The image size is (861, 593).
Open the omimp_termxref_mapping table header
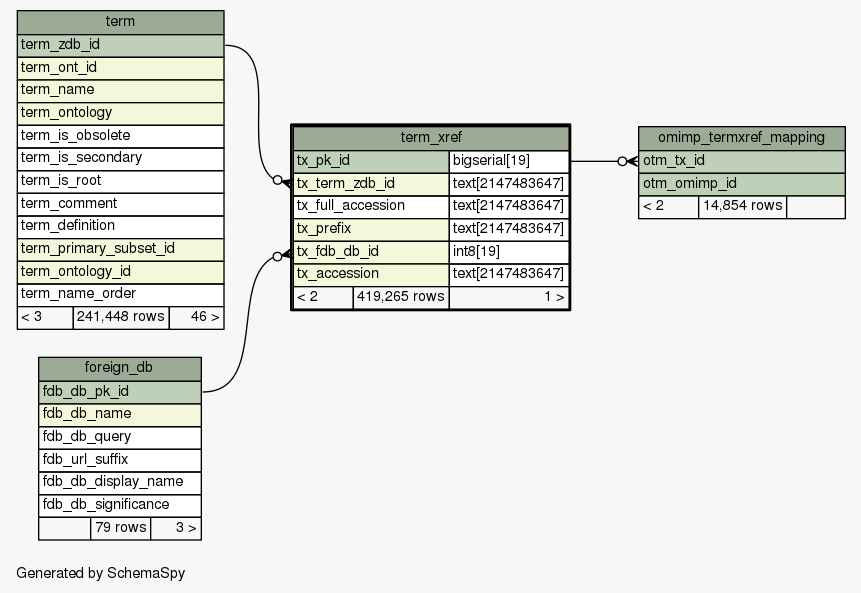point(741,137)
